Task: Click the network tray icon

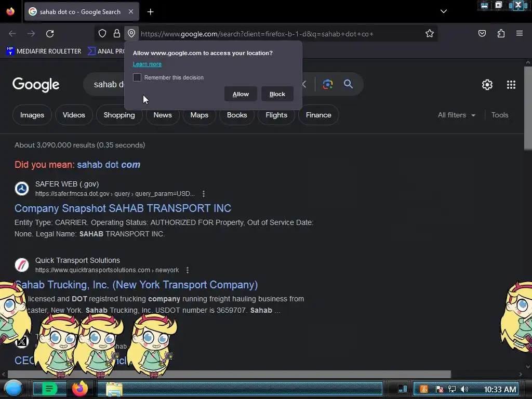Action: coord(451,389)
